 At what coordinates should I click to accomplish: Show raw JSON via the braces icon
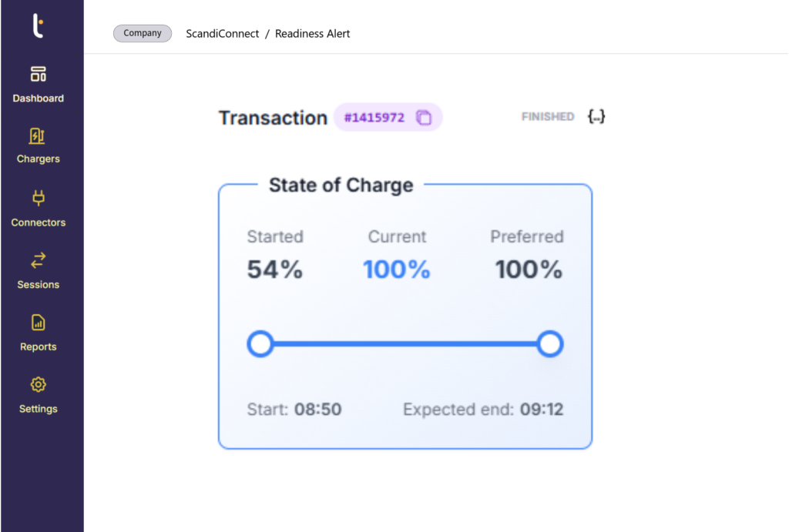click(x=596, y=117)
